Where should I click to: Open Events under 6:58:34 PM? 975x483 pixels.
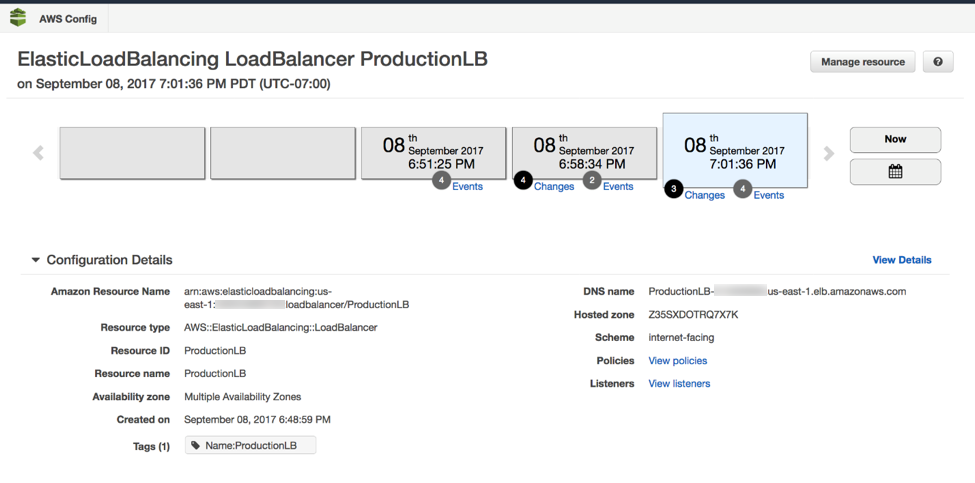point(618,186)
